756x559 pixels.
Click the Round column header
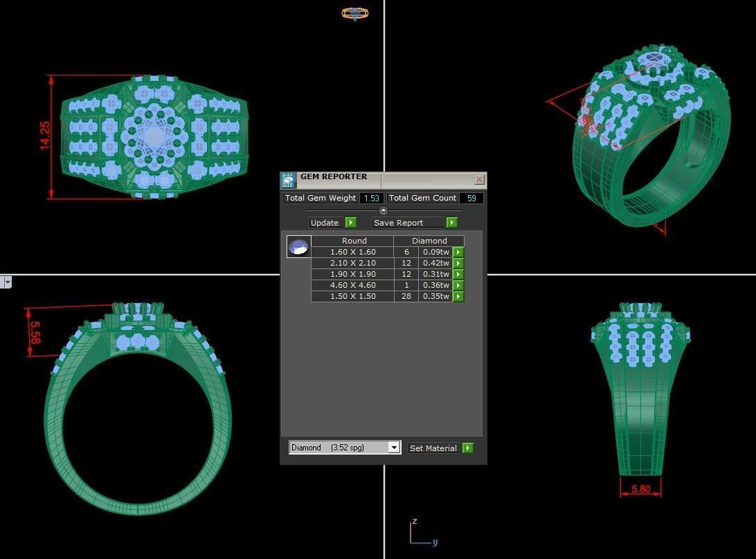(x=353, y=241)
